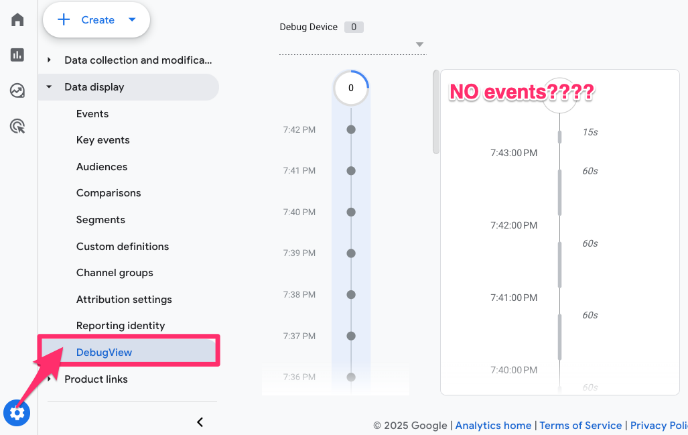Collapse the admin menu with chevron
Viewport: 688px width, 435px height.
pos(200,422)
